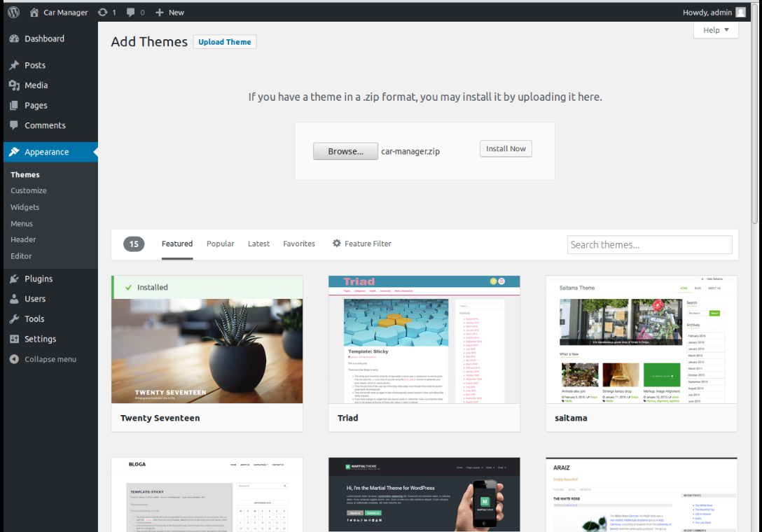This screenshot has width=762, height=532.
Task: Open the Twenty Seventeen theme thumbnail
Action: coord(207,339)
